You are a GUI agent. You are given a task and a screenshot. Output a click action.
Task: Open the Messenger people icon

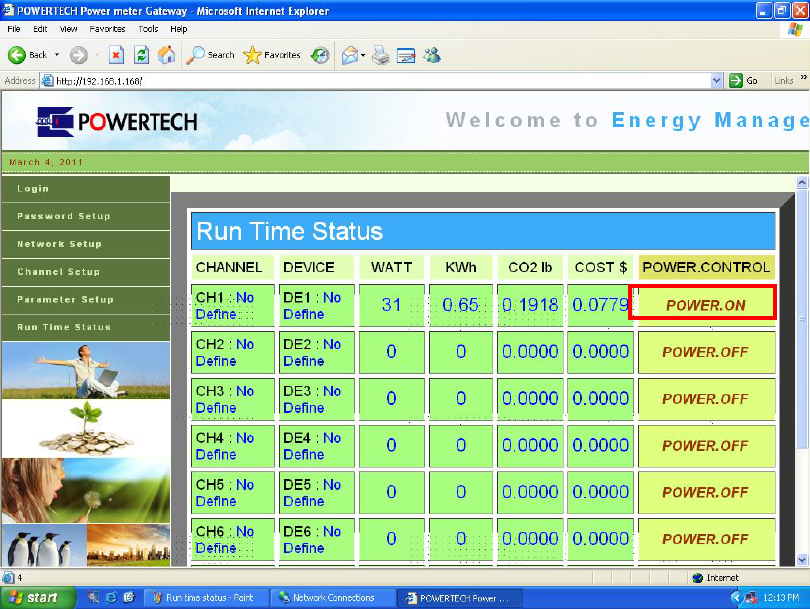432,55
